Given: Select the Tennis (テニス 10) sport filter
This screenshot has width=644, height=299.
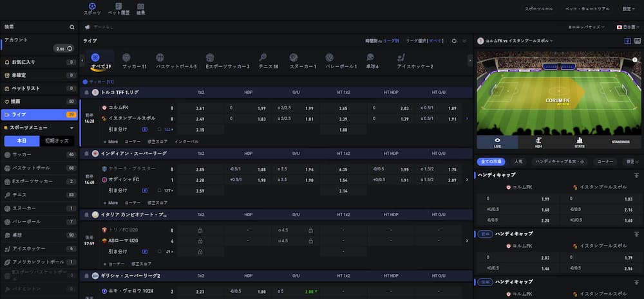Looking at the screenshot, I should [x=267, y=62].
